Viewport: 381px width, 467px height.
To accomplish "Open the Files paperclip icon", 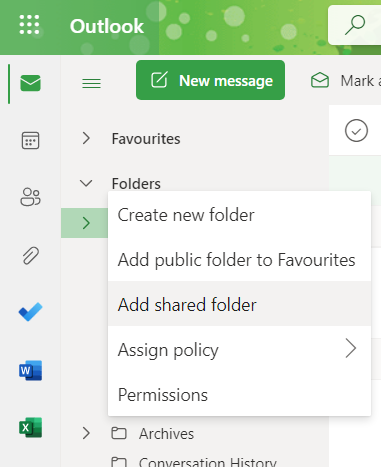I will 30,256.
